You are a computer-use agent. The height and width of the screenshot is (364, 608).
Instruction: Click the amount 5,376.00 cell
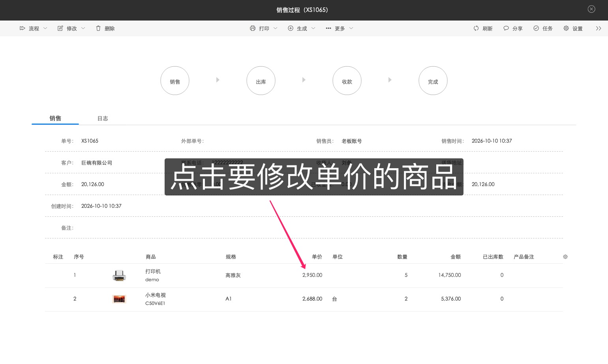coord(451,299)
